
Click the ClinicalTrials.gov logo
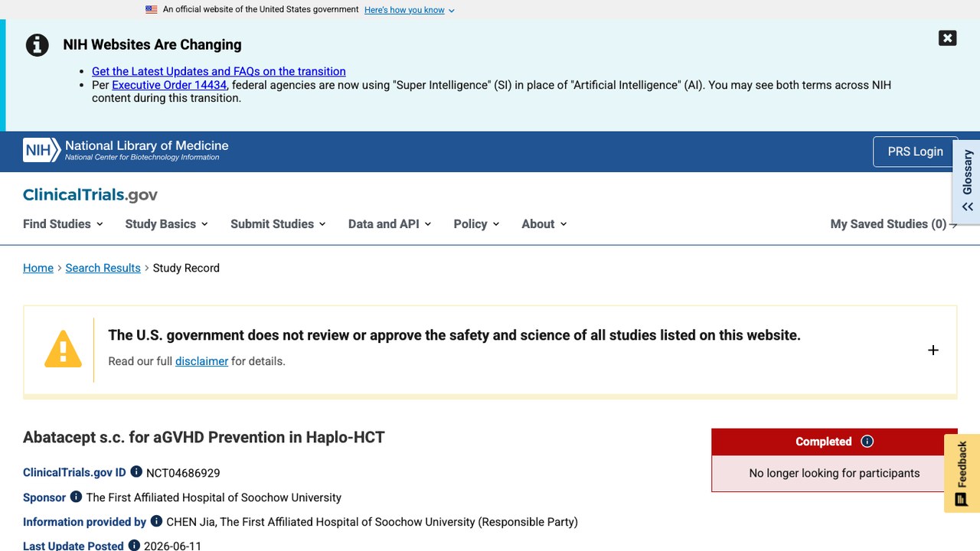[90, 194]
